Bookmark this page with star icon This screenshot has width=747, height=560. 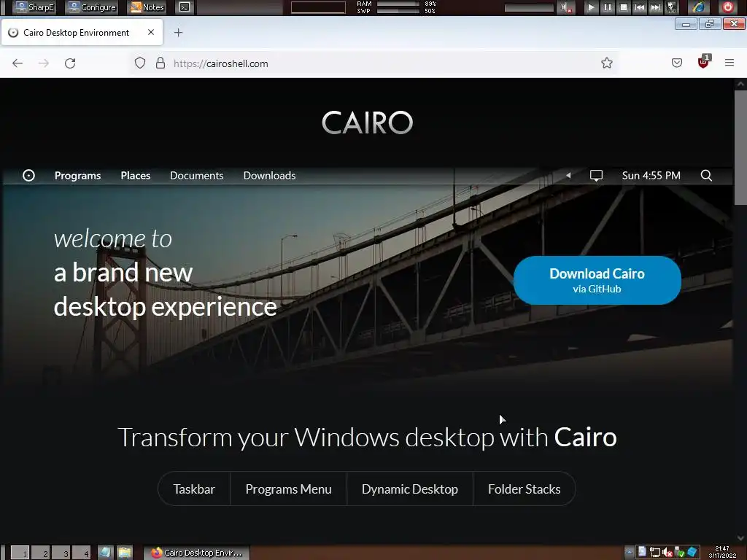(x=606, y=63)
